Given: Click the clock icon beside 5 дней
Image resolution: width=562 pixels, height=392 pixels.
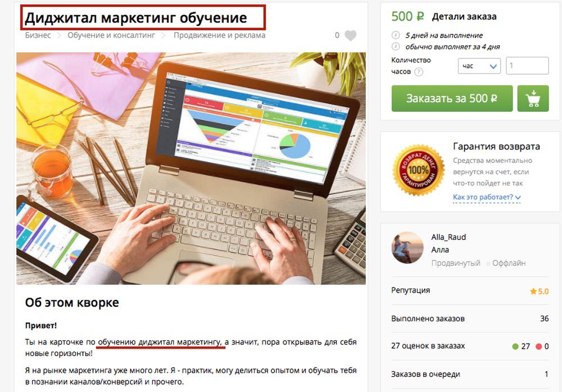Looking at the screenshot, I should pyautogui.click(x=395, y=35).
